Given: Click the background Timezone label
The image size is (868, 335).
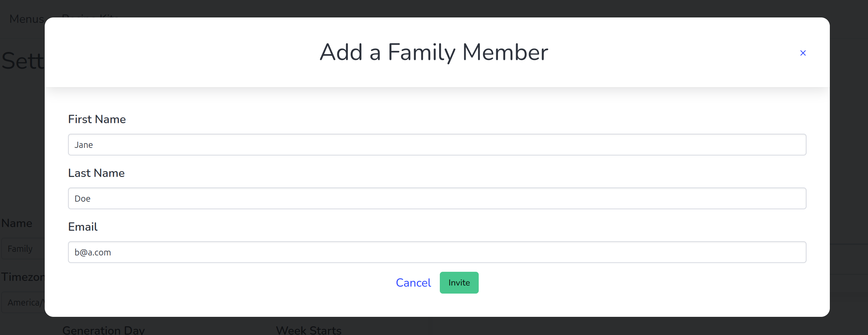Looking at the screenshot, I should pos(23,277).
